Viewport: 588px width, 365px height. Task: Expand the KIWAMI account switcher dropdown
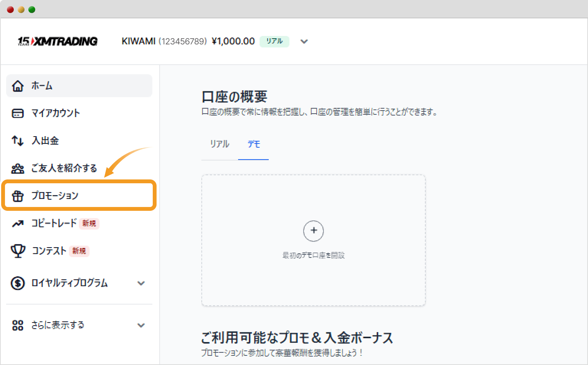click(x=304, y=41)
